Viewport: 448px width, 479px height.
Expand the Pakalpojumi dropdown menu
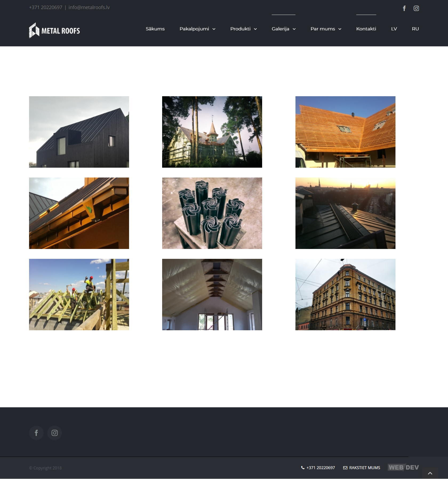(197, 29)
